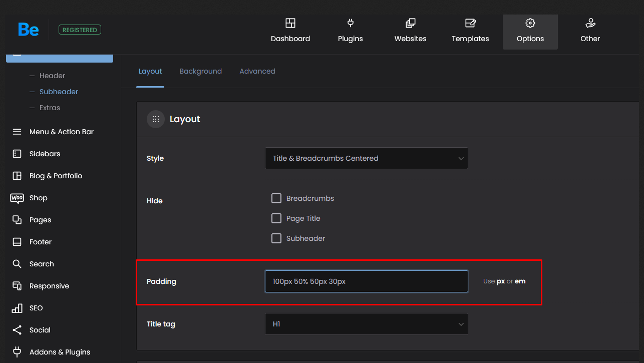Go to Social settings
644x363 pixels.
(40, 330)
